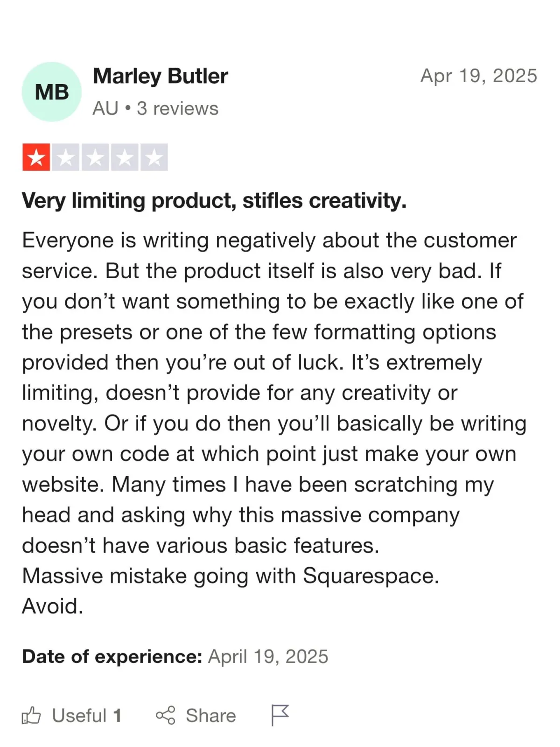
Task: Click the '3 reviews' text
Action: (x=178, y=108)
